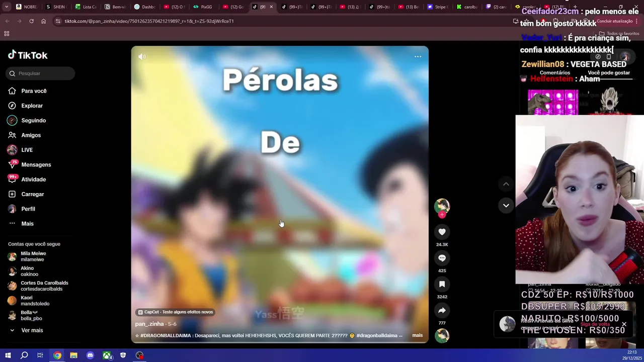Viewport: 644px width, 362px height.
Task: Share the video with the arrow icon
Action: 442,310
